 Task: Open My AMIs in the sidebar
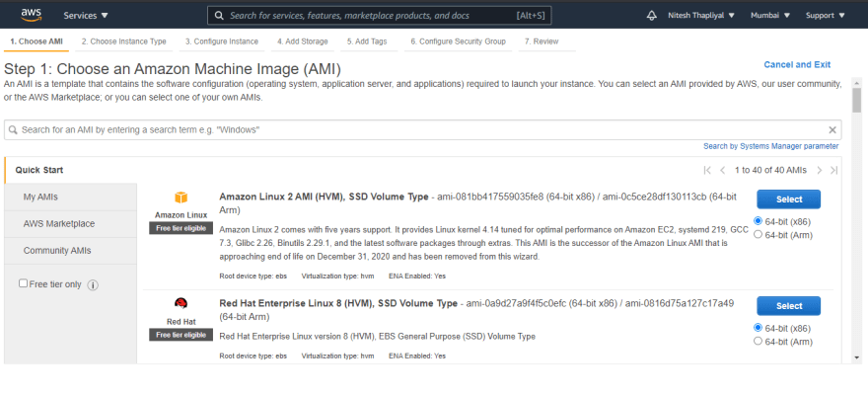(x=70, y=198)
